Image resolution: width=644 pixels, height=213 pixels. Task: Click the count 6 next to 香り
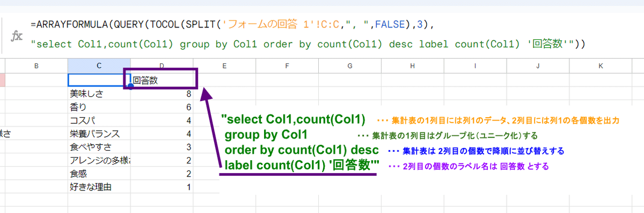point(162,107)
